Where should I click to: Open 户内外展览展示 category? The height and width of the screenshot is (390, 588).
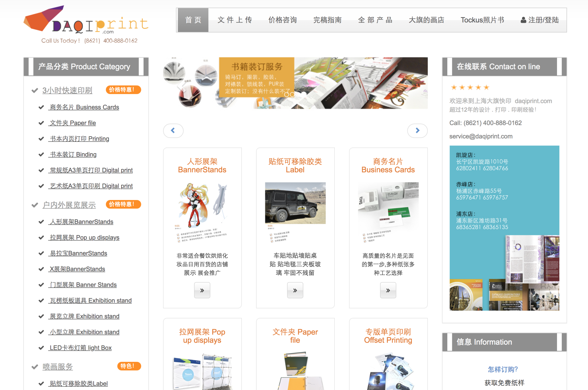[x=69, y=205]
